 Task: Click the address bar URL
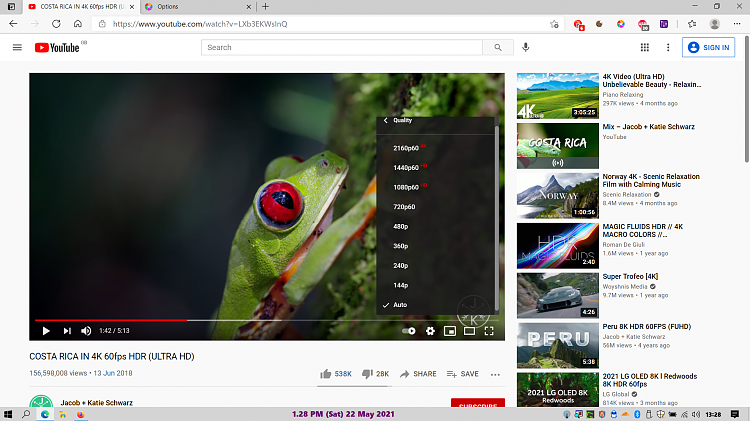point(200,24)
